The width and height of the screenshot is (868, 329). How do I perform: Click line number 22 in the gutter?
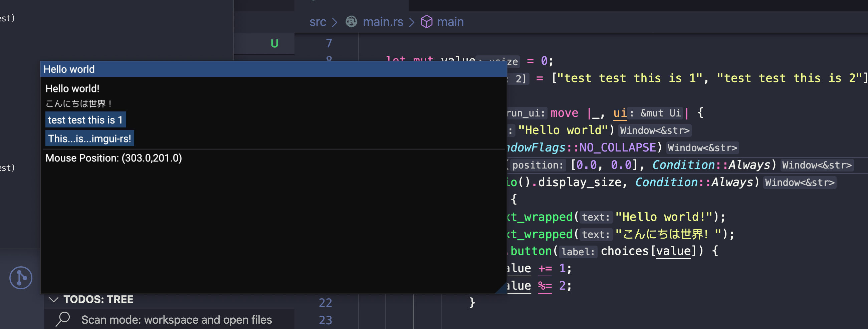325,303
